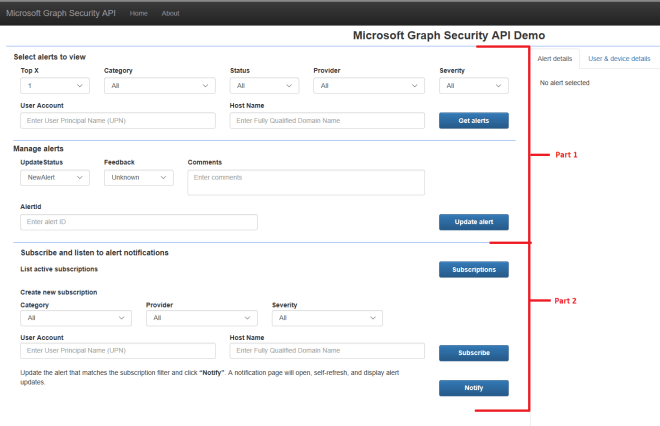The width and height of the screenshot is (660, 426).
Task: Click the 'Create new subscription' label
Action: tap(59, 292)
